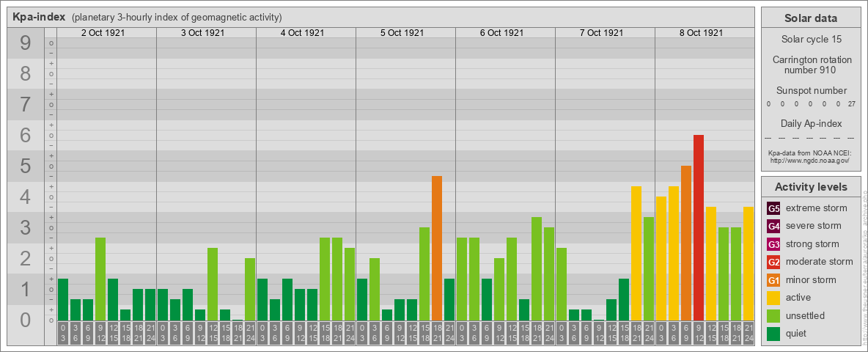
Task: Click the Daily Ap-index label
Action: point(811,123)
